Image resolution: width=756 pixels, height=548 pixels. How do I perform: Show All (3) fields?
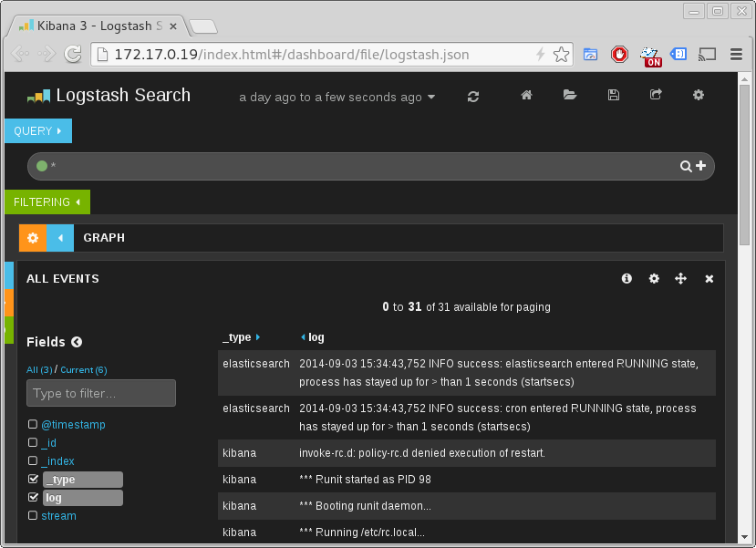click(39, 369)
